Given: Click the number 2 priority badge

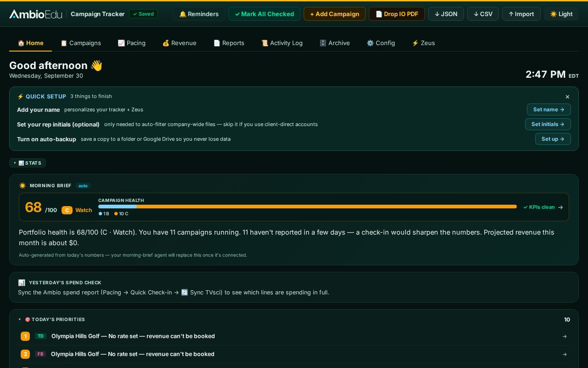Looking at the screenshot, I should coord(25,354).
